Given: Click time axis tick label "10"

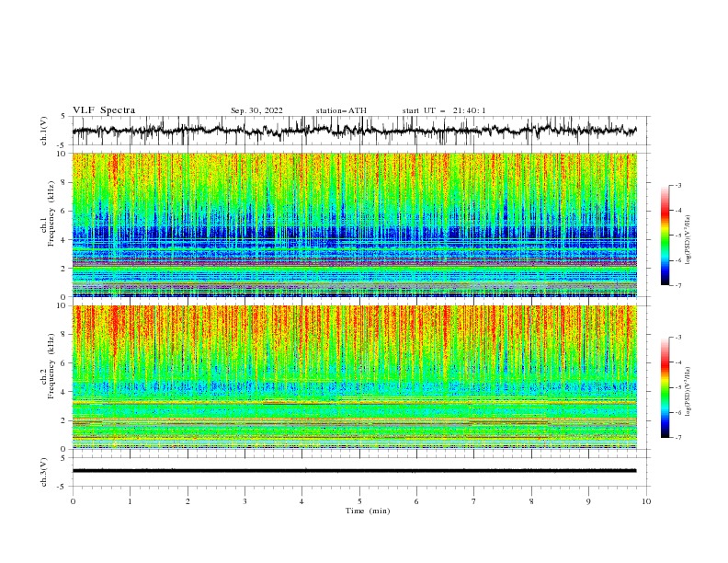Looking at the screenshot, I should coord(646,501).
